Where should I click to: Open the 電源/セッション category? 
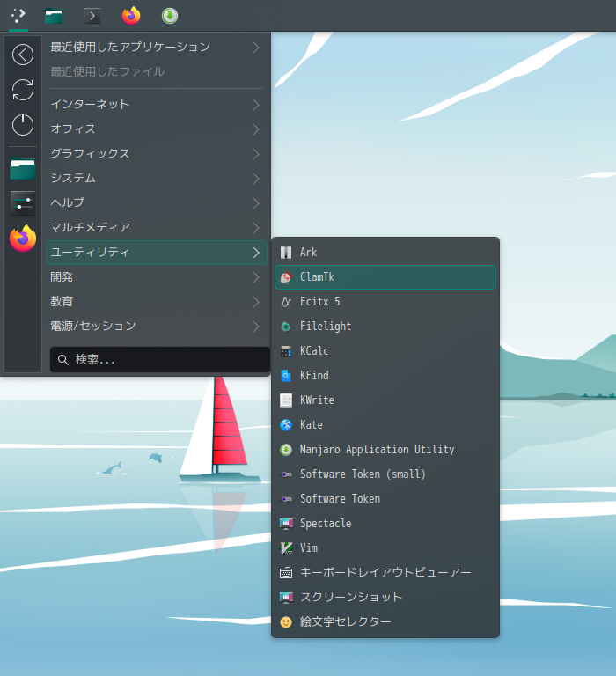pyautogui.click(x=157, y=326)
